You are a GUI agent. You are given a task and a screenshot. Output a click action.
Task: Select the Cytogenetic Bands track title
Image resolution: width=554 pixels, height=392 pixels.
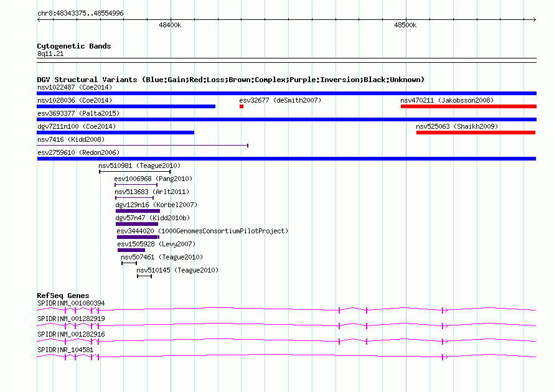(74, 46)
